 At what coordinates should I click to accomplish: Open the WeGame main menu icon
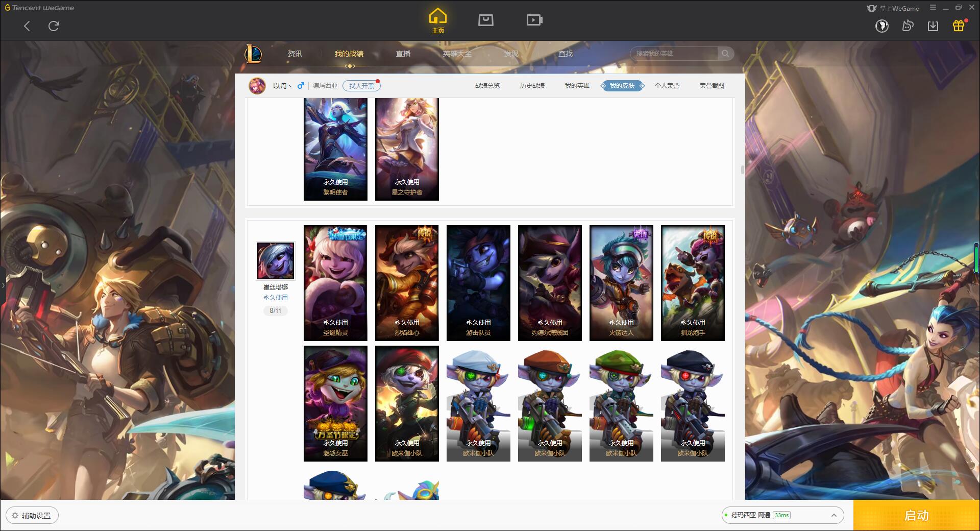[x=933, y=8]
